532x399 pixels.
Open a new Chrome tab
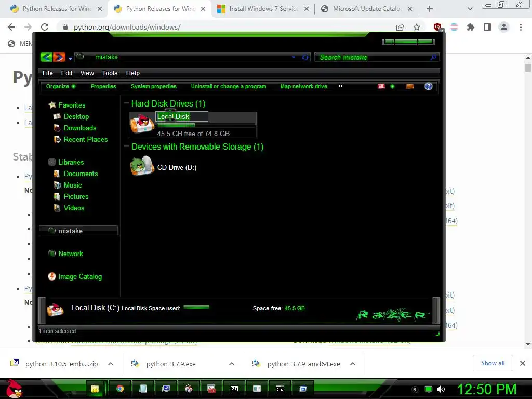coord(430,9)
